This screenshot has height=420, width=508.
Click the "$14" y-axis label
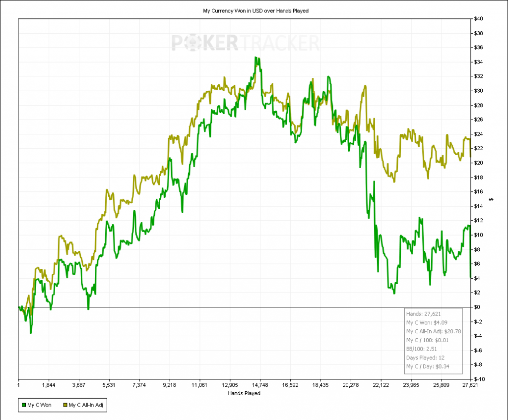(478, 206)
